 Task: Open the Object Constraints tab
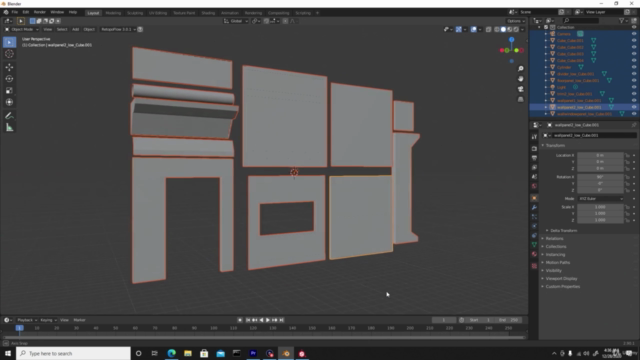(534, 236)
